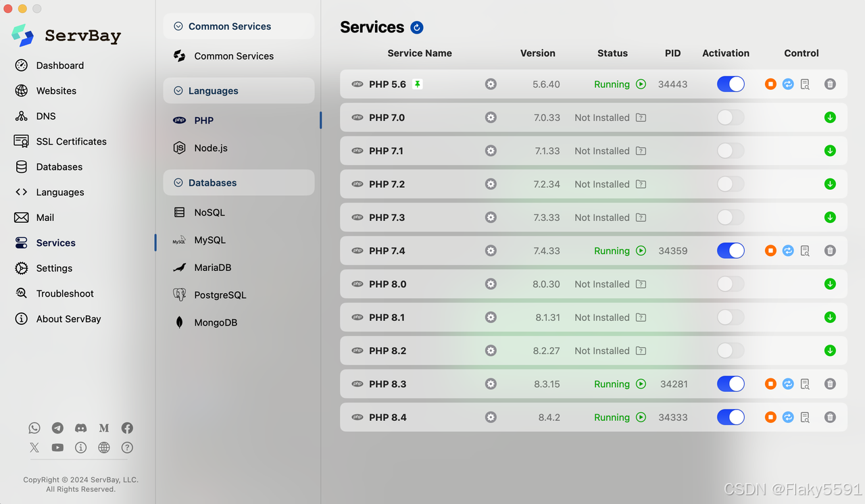Click version 8.3.15 in the table
Viewport: 865px width, 504px height.
(547, 384)
